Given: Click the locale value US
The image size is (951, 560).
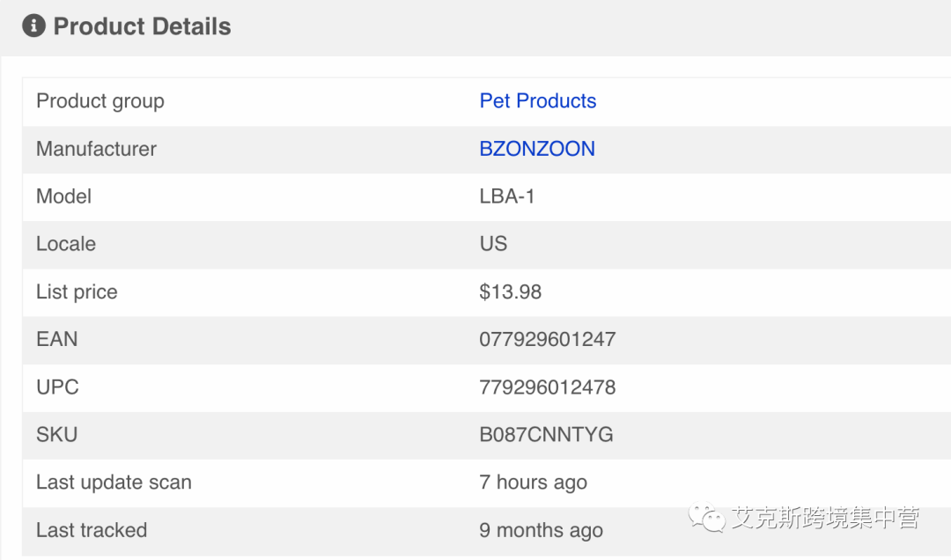Looking at the screenshot, I should pyautogui.click(x=493, y=244).
